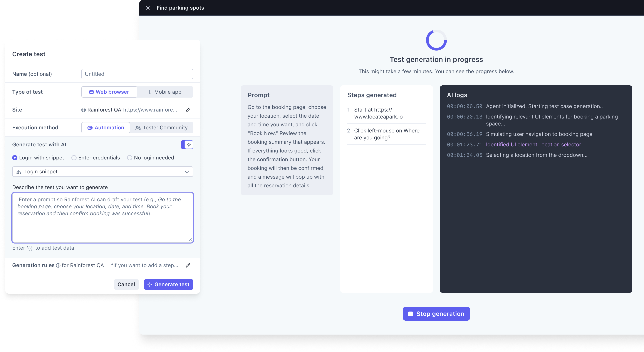Click the globe icon next to Rainforest QA
The height and width of the screenshot is (352, 644).
coord(84,110)
